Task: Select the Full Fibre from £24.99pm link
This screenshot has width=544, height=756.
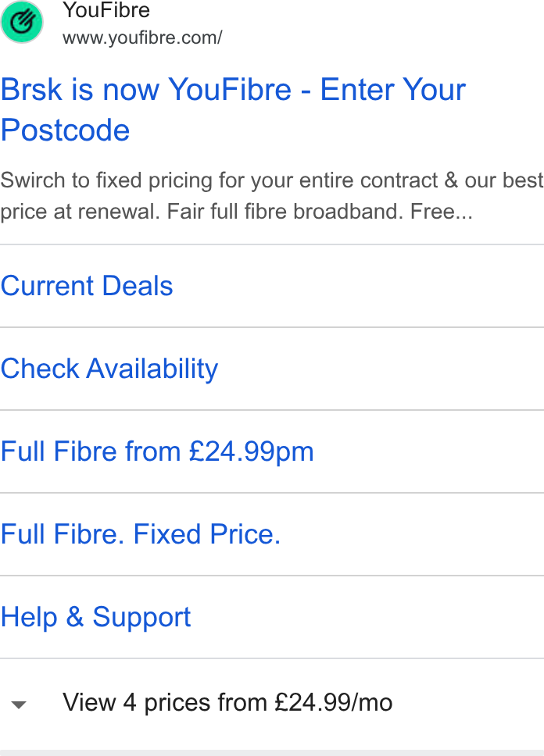Action: [157, 451]
